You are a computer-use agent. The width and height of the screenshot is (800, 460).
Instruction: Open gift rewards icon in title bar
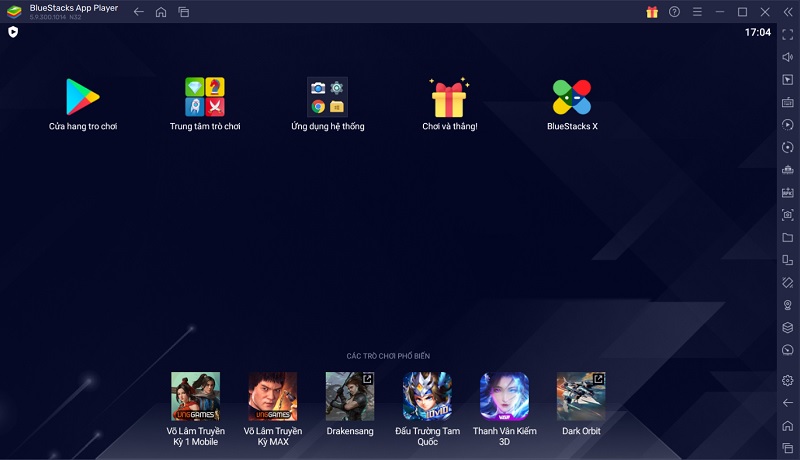pos(652,12)
